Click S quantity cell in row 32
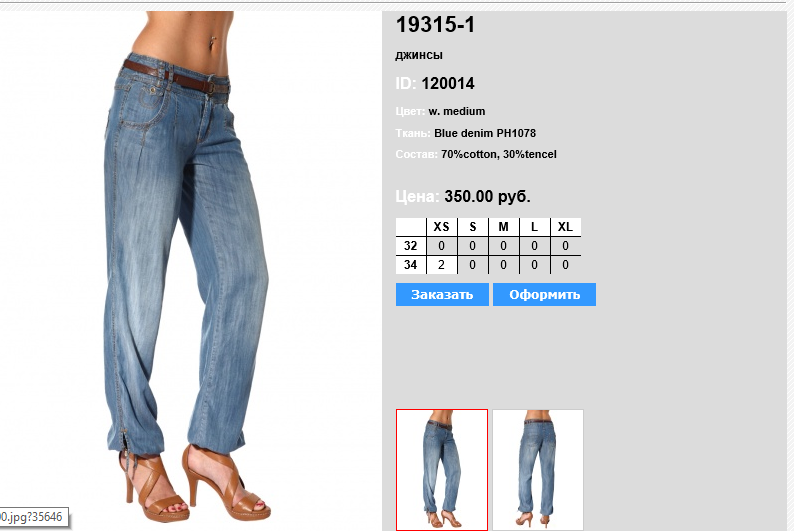Image resolution: width=794 pixels, height=531 pixels. pyautogui.click(x=472, y=246)
